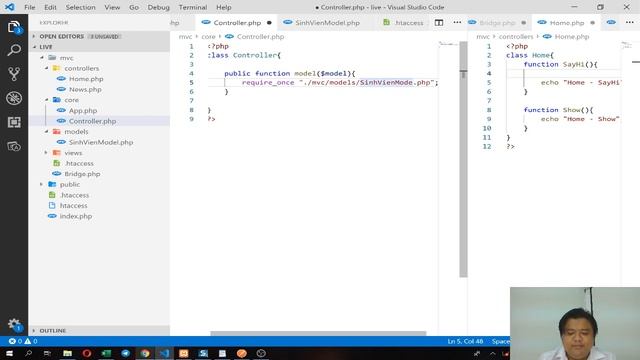Viewport: 640px width, 360px height.
Task: Open Telegram from the taskbar
Action: click(125, 353)
